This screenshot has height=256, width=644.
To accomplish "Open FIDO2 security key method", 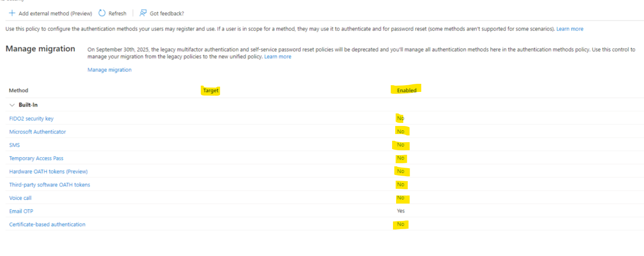I will 31,118.
